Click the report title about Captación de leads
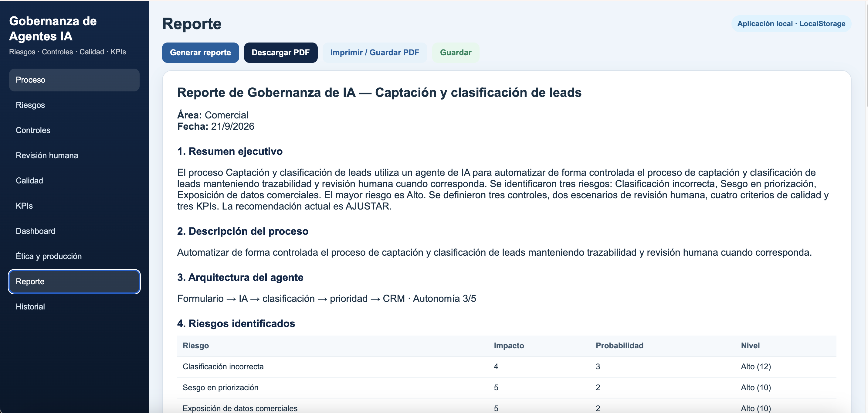Image resolution: width=868 pixels, height=413 pixels. tap(379, 93)
